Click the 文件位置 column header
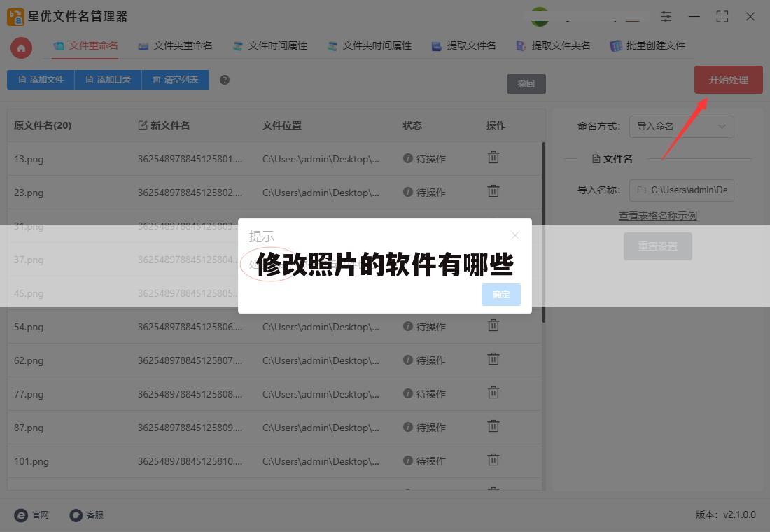 [x=282, y=126]
